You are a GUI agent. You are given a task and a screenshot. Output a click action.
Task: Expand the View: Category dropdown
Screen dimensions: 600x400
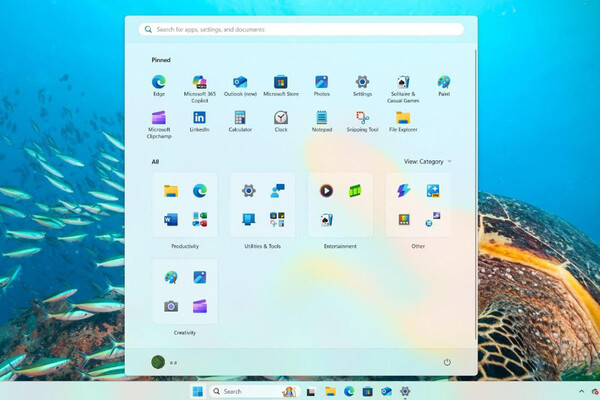(x=427, y=161)
